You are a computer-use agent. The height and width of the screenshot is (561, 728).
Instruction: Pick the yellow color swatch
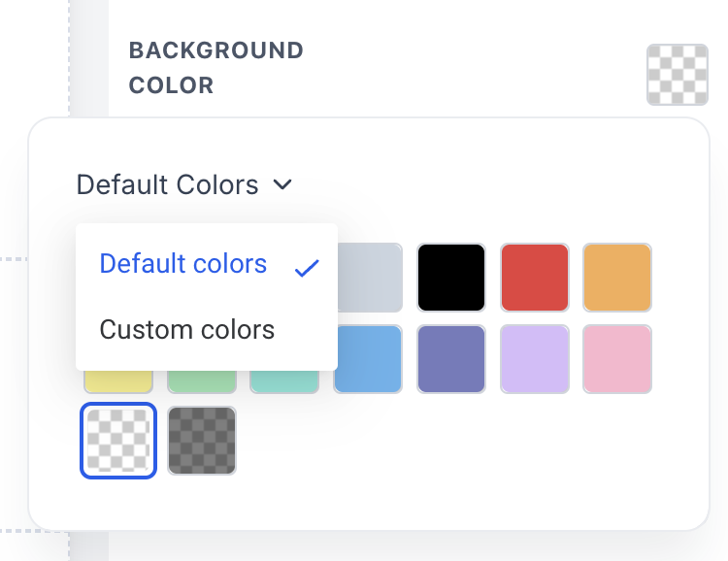click(x=117, y=381)
